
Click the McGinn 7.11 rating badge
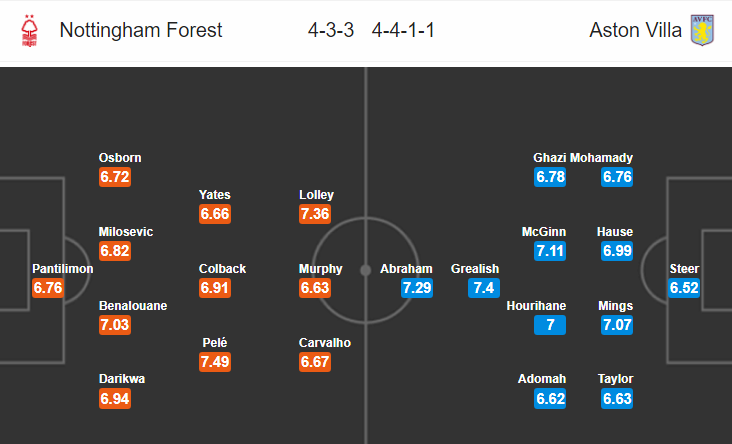click(x=550, y=251)
